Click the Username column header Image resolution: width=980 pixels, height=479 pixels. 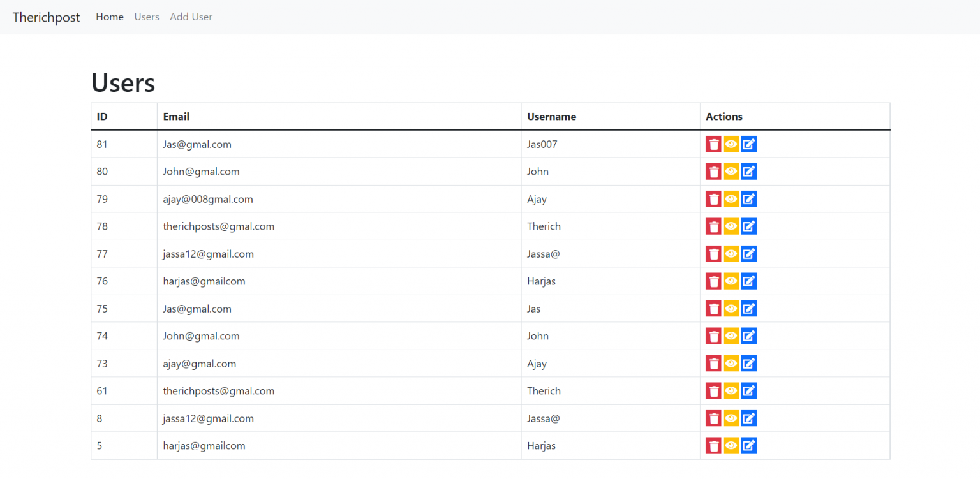click(551, 117)
